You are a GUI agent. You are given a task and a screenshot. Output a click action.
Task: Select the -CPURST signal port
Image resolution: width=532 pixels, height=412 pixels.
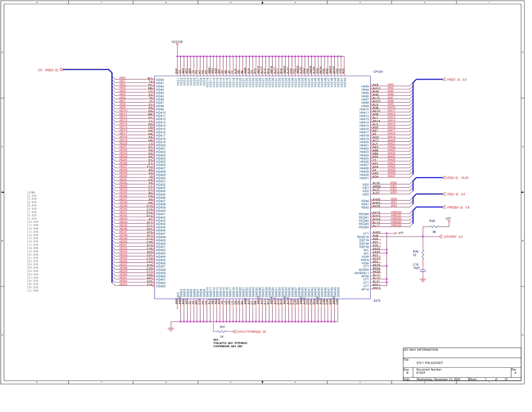point(441,237)
